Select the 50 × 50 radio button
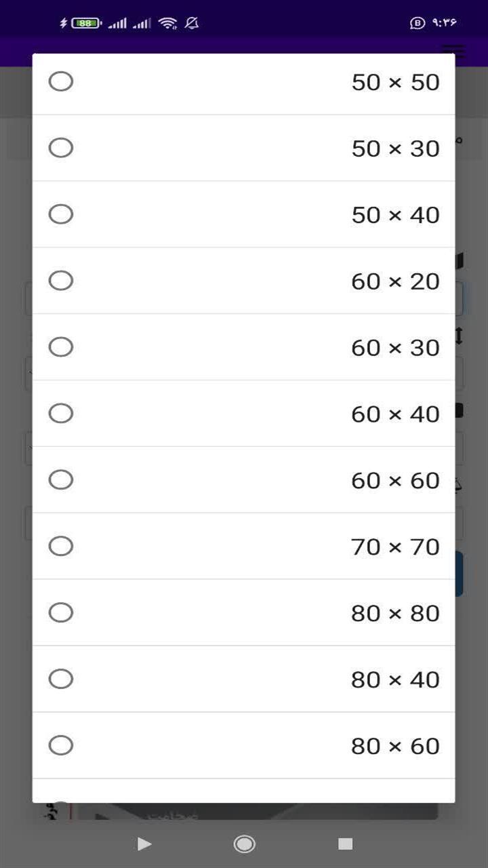Viewport: 488px width, 868px height. [x=61, y=81]
